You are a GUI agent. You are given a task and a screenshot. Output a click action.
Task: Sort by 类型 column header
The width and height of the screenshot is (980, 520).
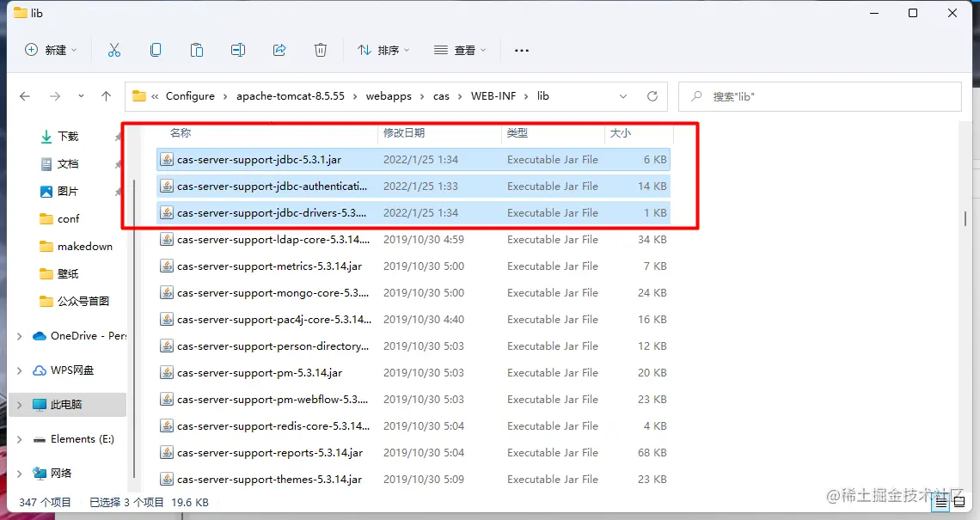(x=517, y=133)
